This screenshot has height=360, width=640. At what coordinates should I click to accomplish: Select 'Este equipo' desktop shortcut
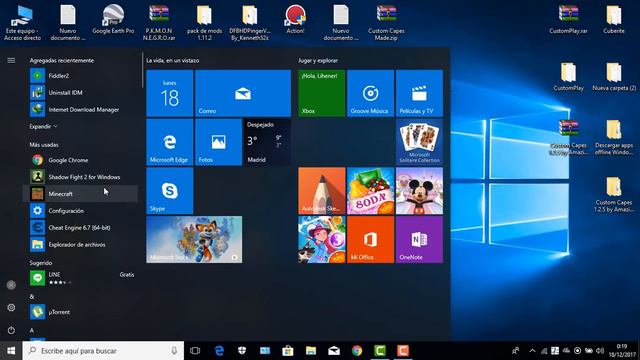tap(22, 22)
